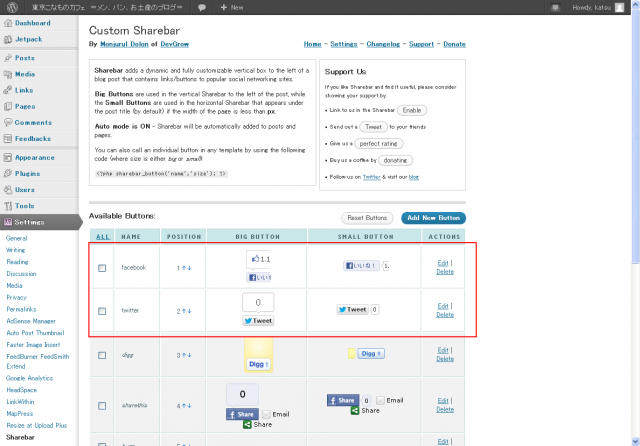
Task: Follow the DevGrow link
Action: tap(175, 44)
